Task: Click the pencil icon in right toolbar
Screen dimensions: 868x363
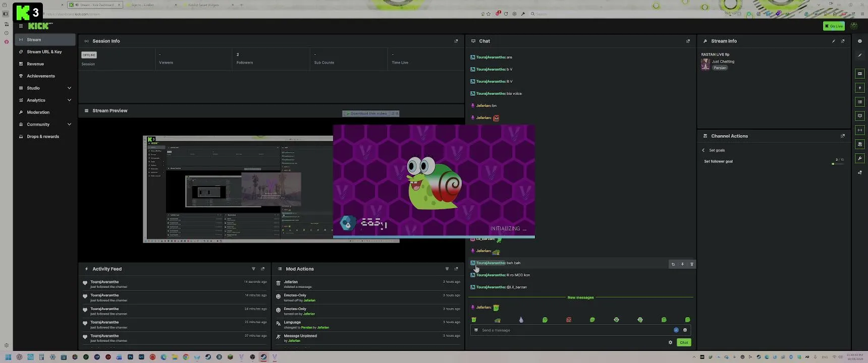Action: (x=860, y=55)
